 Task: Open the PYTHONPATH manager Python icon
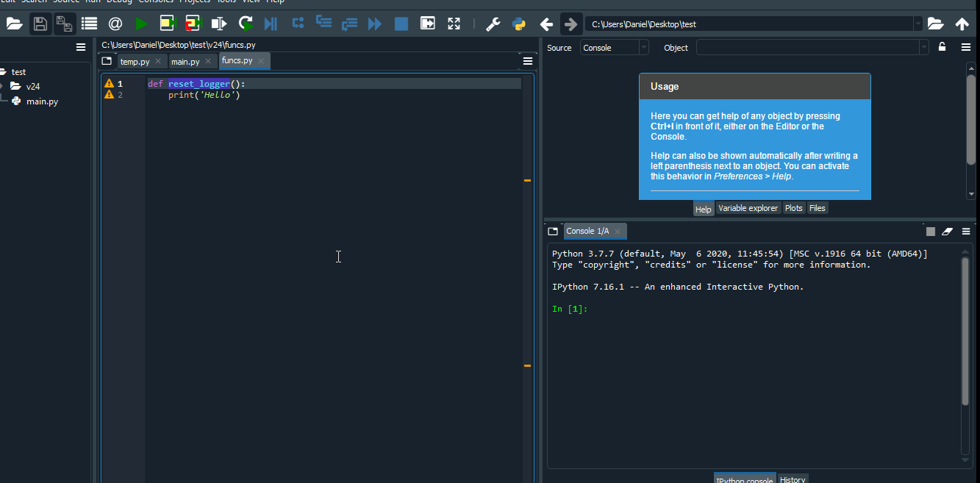click(519, 24)
